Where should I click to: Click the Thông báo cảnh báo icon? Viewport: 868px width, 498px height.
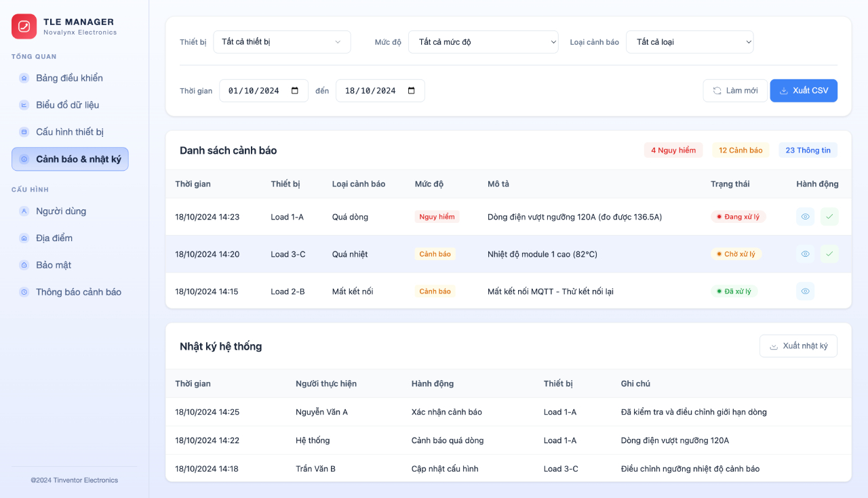point(24,292)
